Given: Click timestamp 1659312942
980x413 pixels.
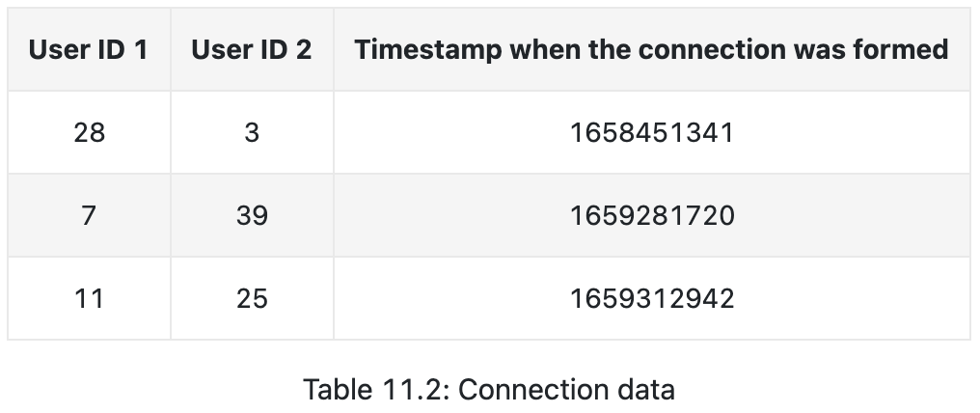Looking at the screenshot, I should point(652,299).
